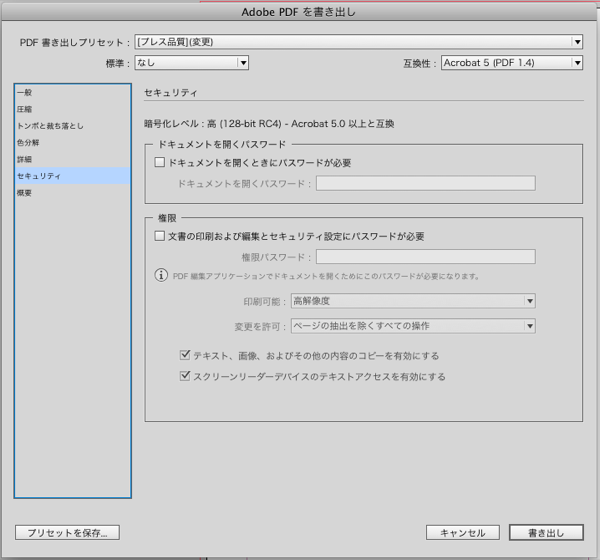The image size is (600, 560).
Task: Go to トンボと裁ち落とし settings
Action: coord(50,126)
